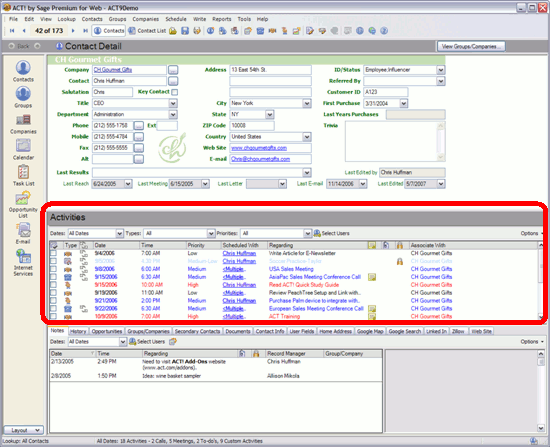Open the www.chgourmetgifts.com web site link
550x447 pixels.
coord(259,148)
